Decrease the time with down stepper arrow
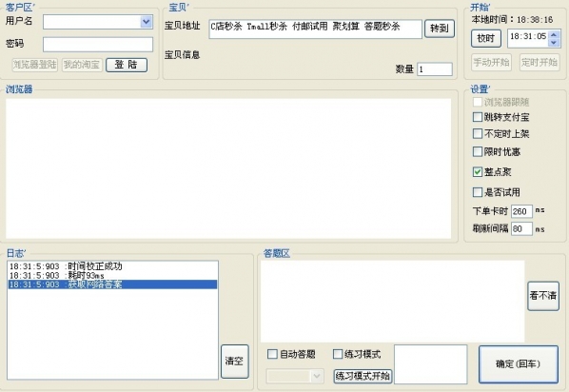569x392 pixels. [x=554, y=43]
